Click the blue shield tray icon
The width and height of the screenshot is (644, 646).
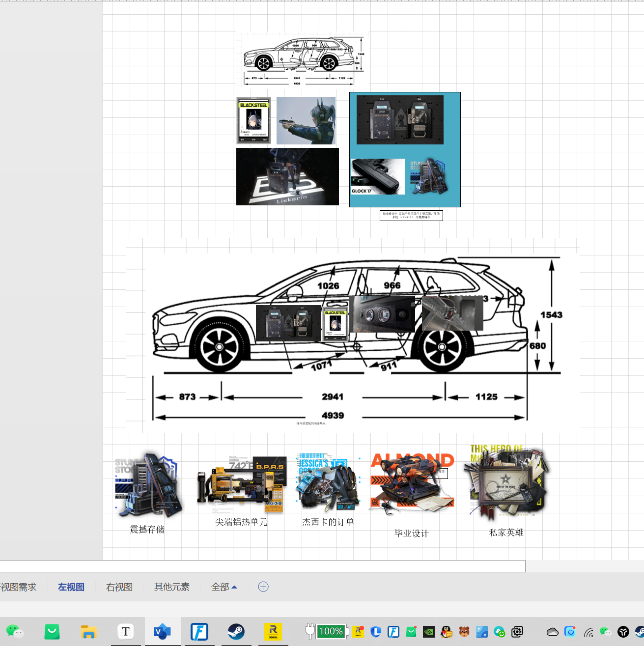[x=376, y=632]
